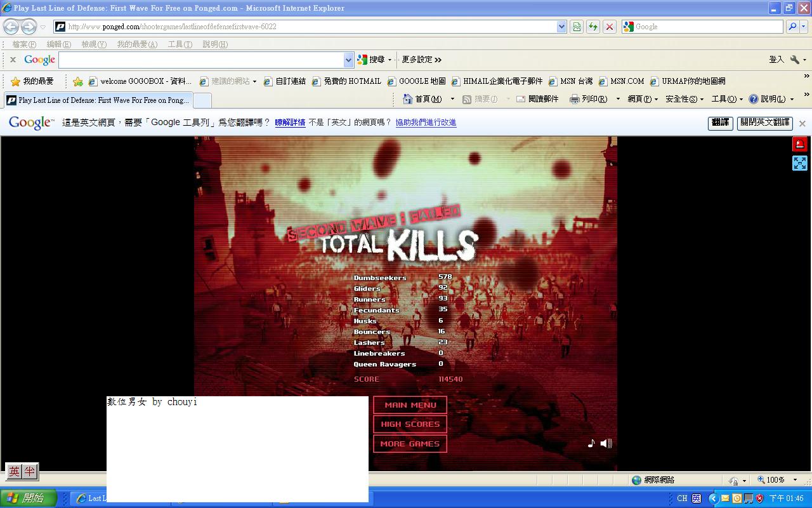This screenshot has height=508, width=812.
Task: Toggle fullscreen blue arrows icon
Action: point(800,163)
